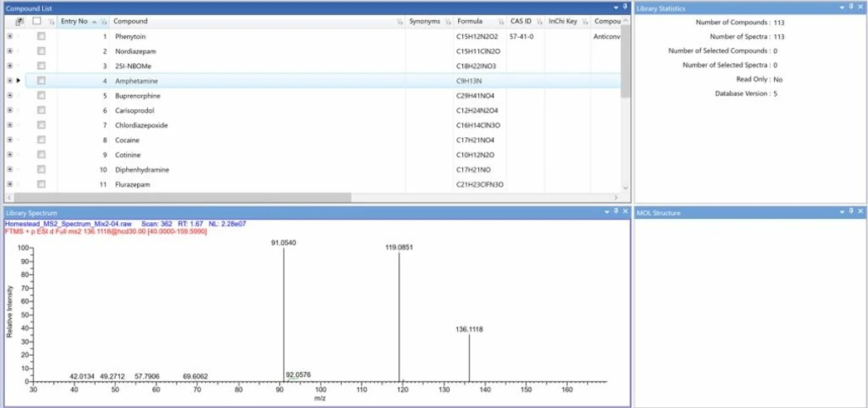Select the Buprenorphine compound name
Screen dimensions: 868x408
137,96
